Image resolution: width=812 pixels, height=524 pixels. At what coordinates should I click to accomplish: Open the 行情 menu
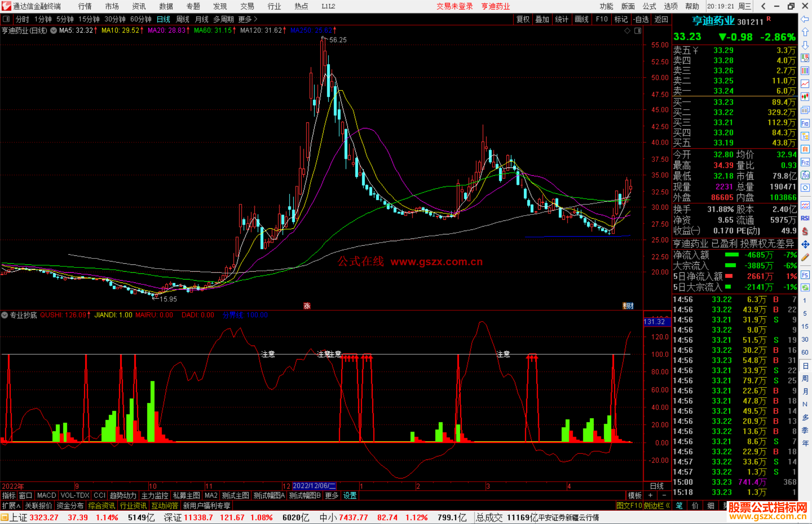tap(85, 6)
